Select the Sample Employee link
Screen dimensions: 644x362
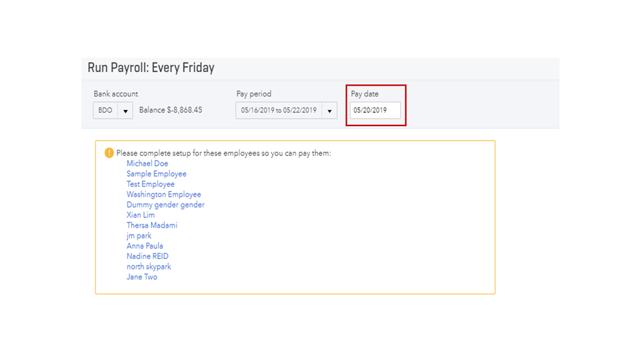click(157, 174)
